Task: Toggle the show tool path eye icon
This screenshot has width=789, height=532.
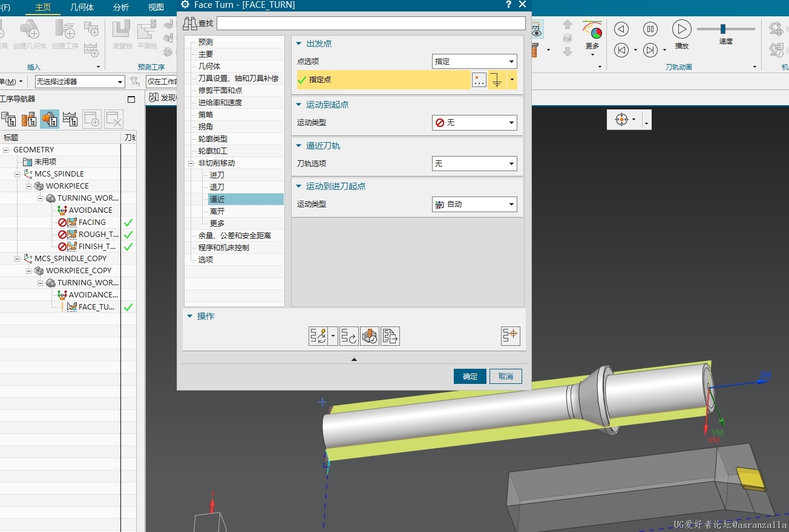Action: [x=536, y=30]
